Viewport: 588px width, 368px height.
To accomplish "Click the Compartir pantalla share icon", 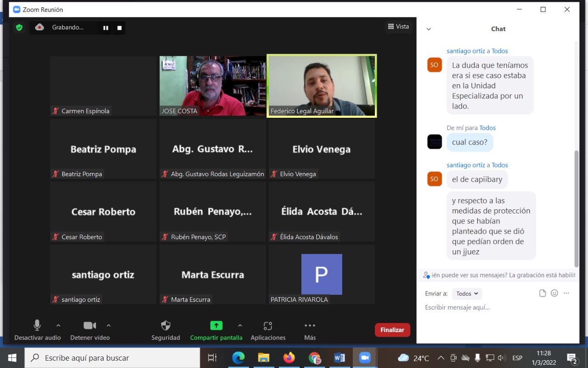I will (x=216, y=326).
